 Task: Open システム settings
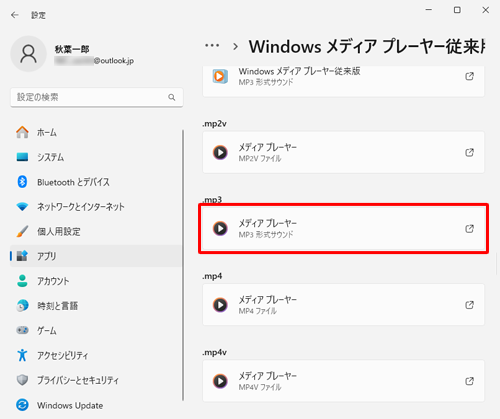coord(96,157)
